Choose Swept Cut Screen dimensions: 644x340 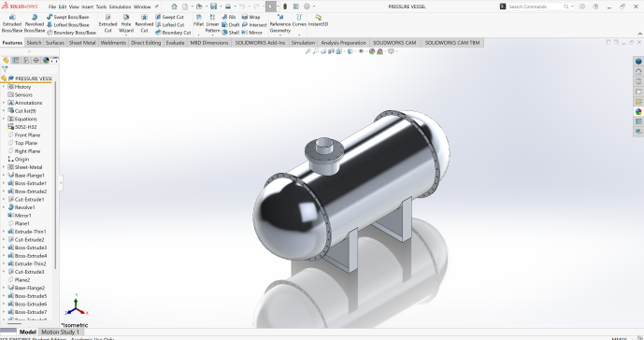click(x=169, y=17)
